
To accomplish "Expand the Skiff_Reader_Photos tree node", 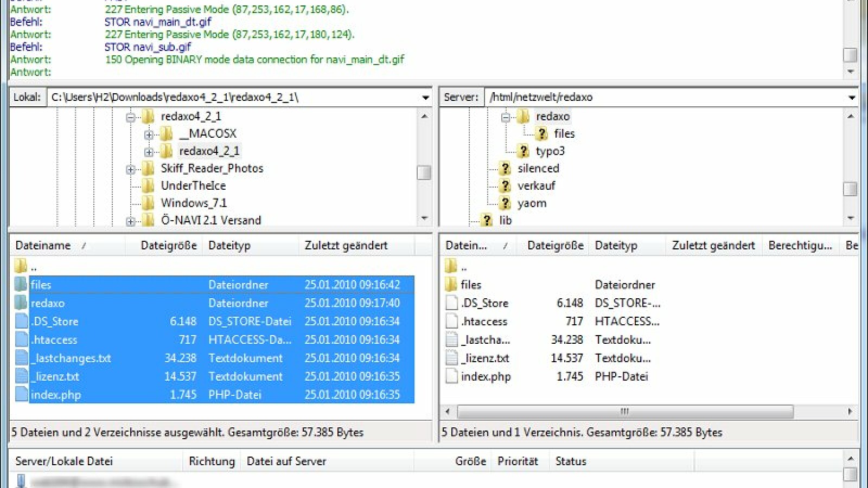I will 130,169.
